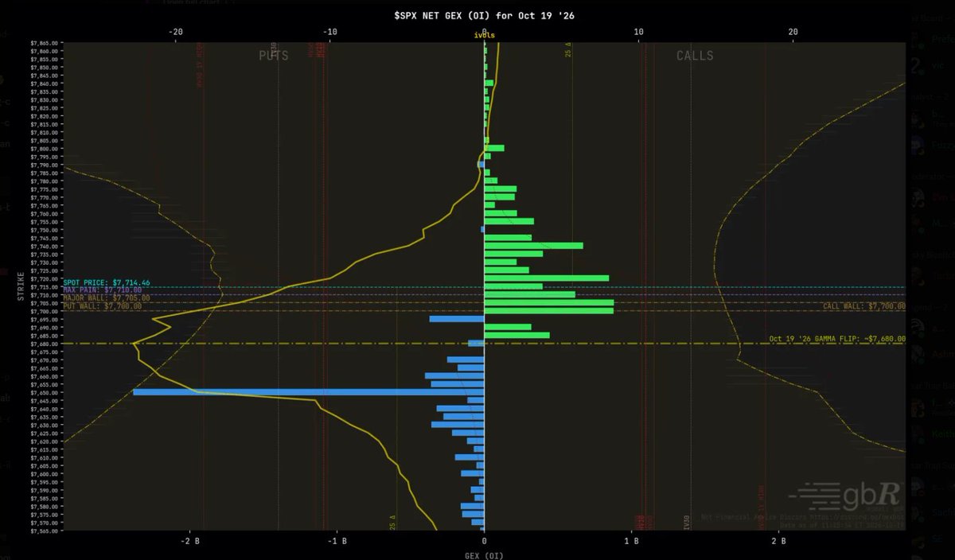Click the chart title "$SPX NET GEX (OI) for Oct 19 '26"
Screen dimensions: 955x560
[x=484, y=15]
